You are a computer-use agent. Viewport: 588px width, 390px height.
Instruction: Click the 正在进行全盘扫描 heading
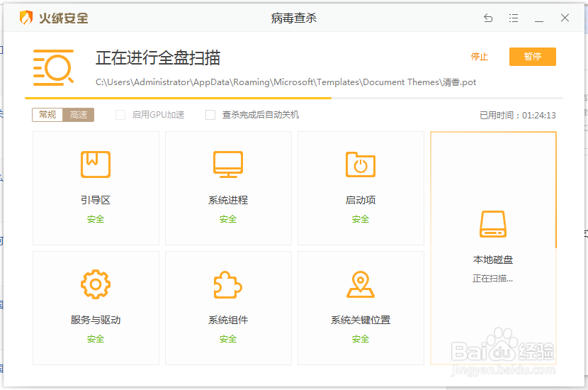(158, 58)
